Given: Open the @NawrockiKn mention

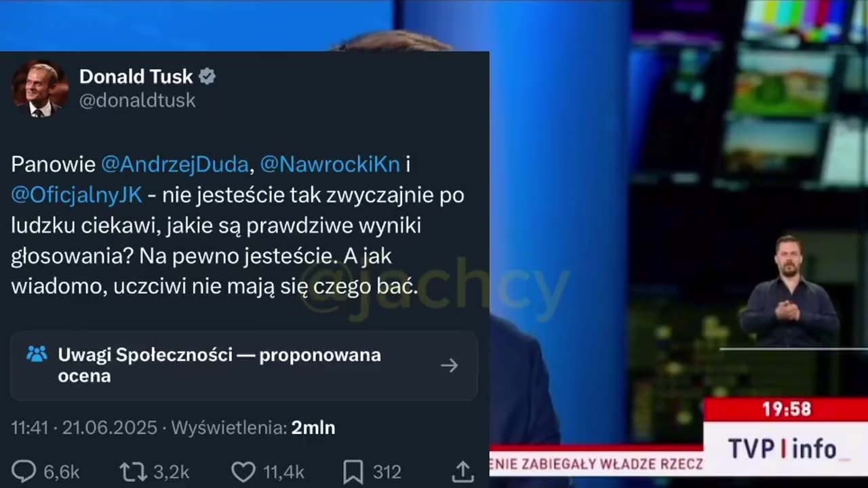Looking at the screenshot, I should 330,165.
